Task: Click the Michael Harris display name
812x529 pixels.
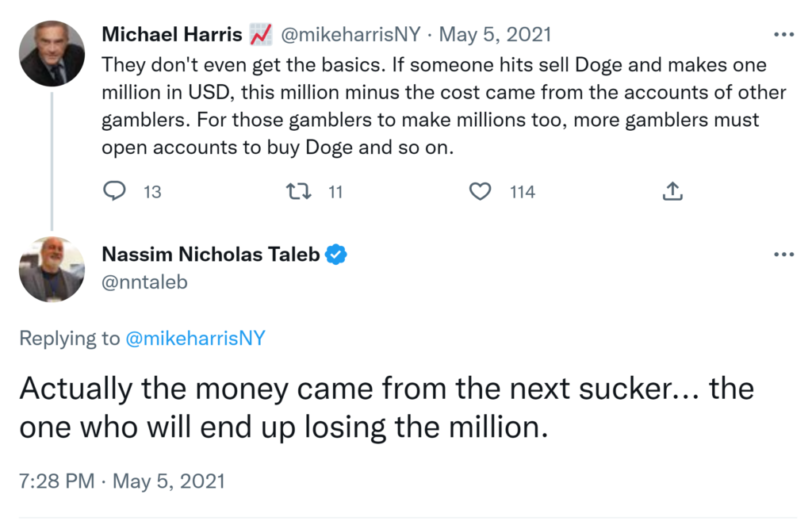Action: click(x=171, y=35)
